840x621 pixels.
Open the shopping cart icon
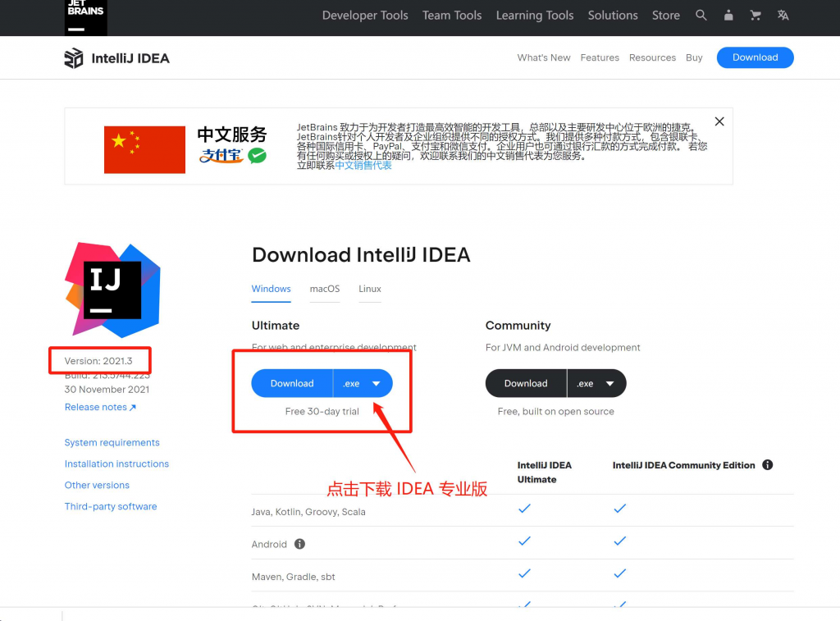tap(756, 15)
